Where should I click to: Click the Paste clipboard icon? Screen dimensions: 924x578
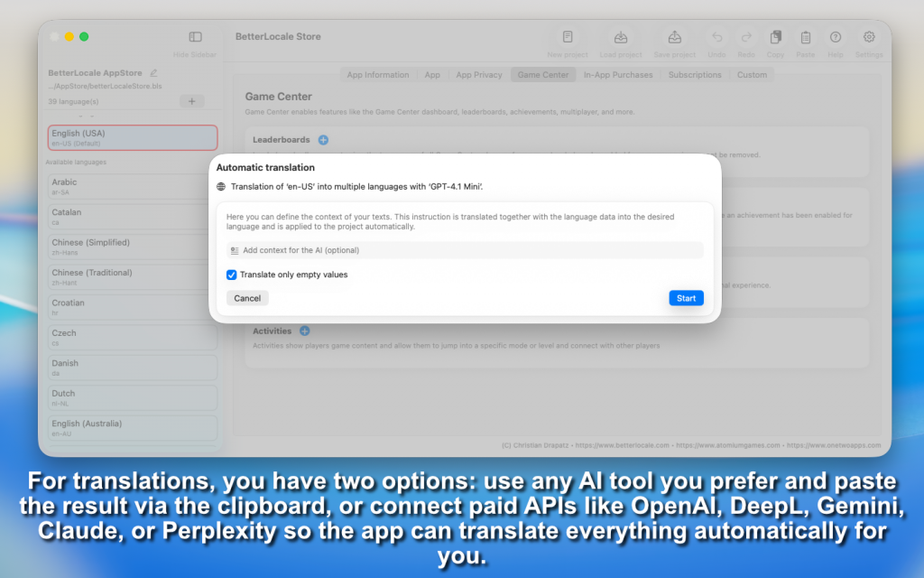click(806, 38)
